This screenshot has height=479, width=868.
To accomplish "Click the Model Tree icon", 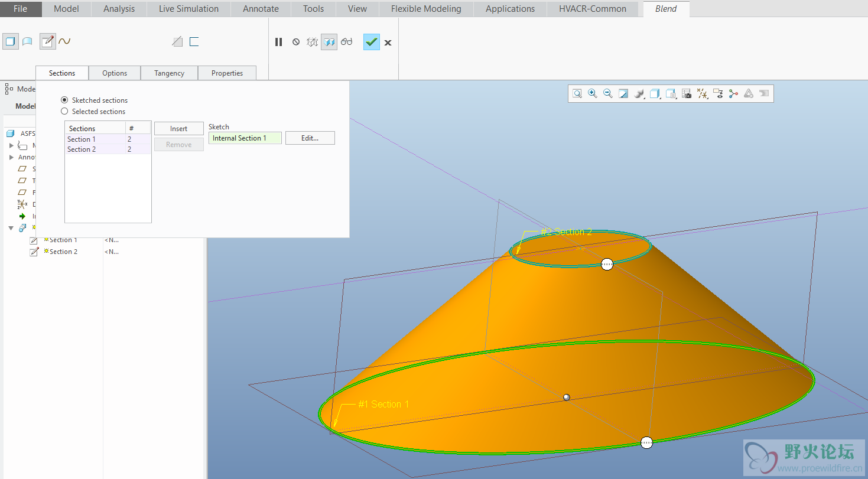I will pyautogui.click(x=9, y=89).
